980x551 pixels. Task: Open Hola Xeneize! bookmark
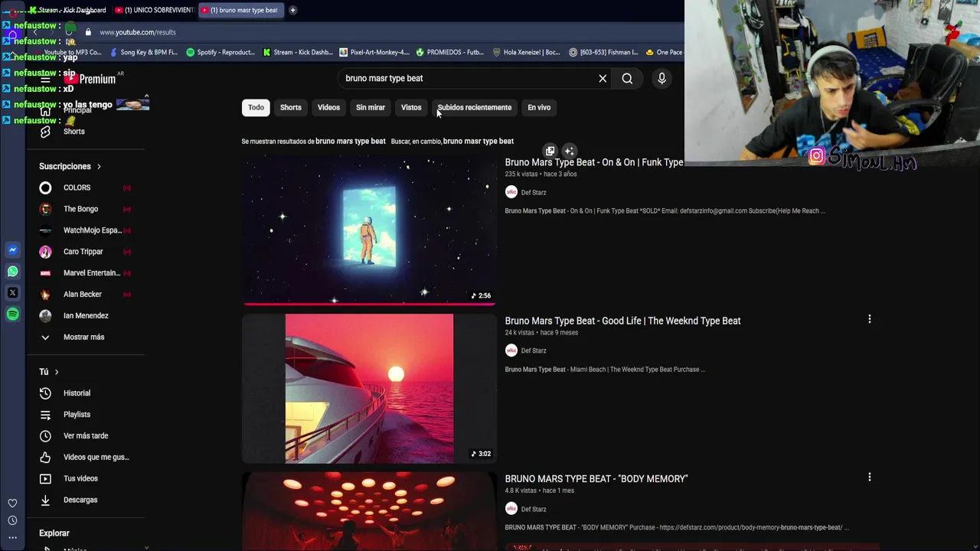(528, 52)
